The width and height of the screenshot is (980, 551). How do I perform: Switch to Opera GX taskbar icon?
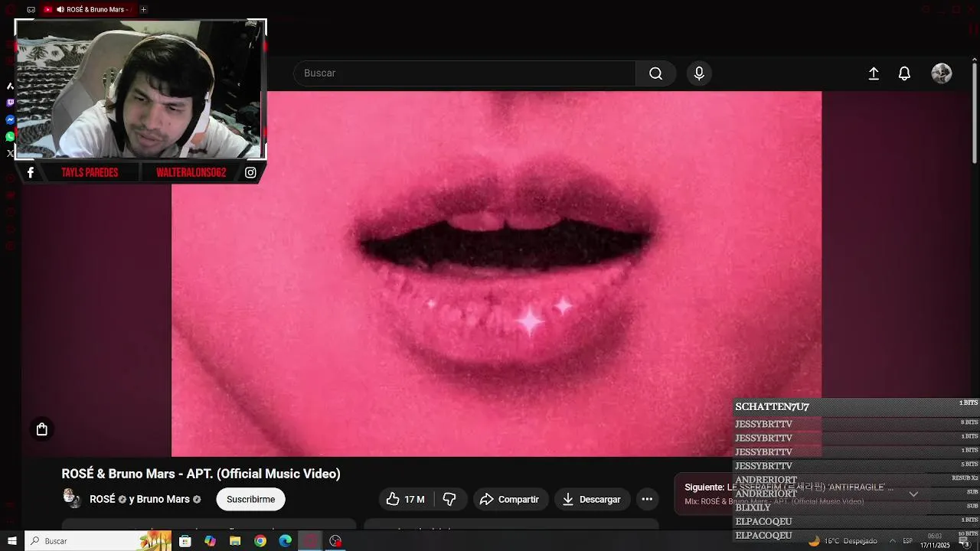tap(310, 541)
